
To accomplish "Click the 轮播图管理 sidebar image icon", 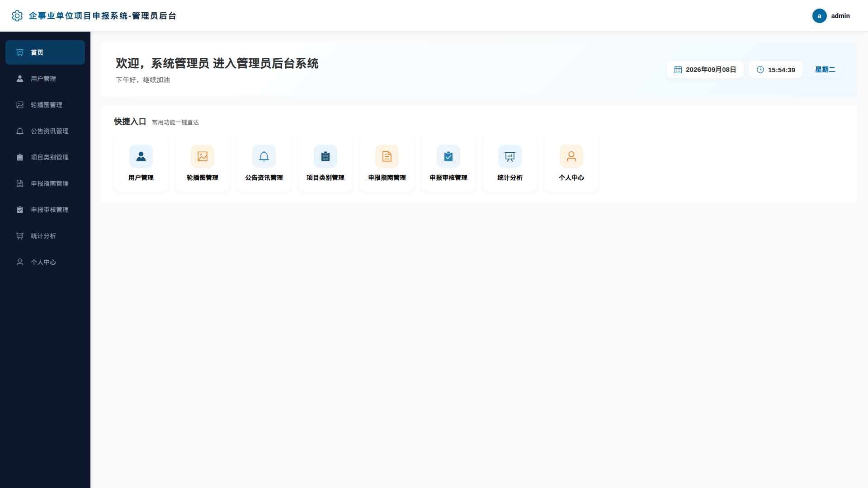I will (x=20, y=105).
